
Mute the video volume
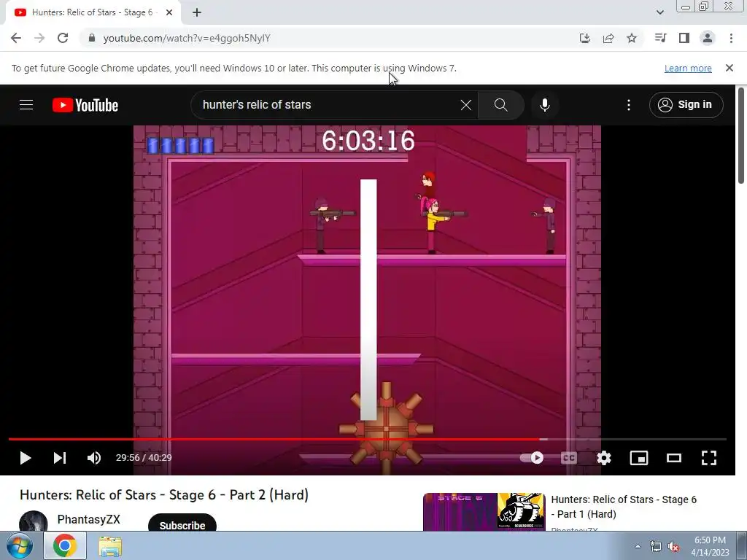click(x=94, y=458)
